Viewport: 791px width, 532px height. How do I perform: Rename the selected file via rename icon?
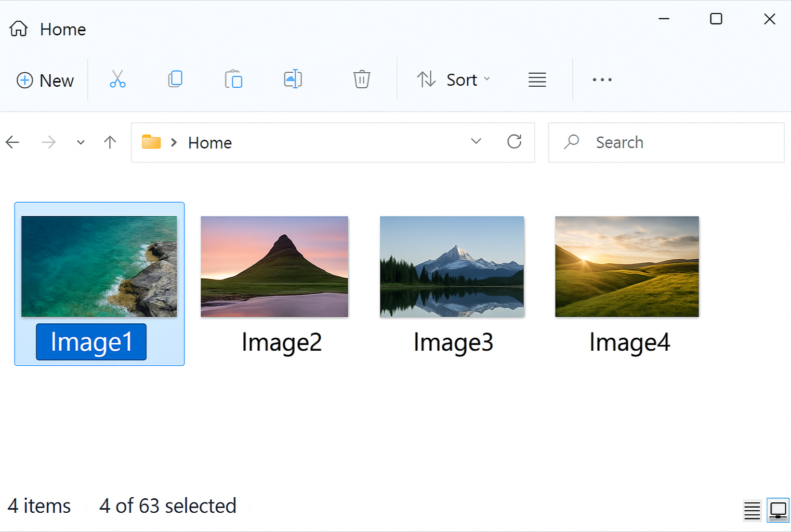(x=293, y=79)
